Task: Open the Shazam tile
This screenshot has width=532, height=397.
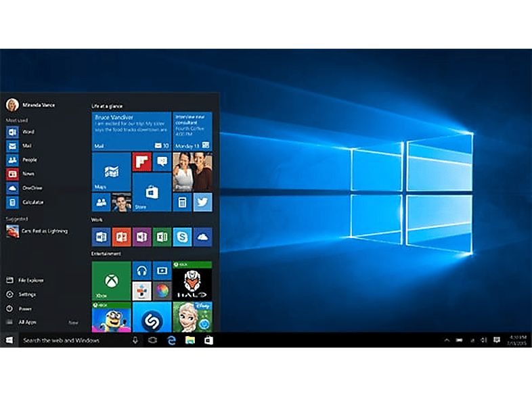Action: pyautogui.click(x=152, y=317)
